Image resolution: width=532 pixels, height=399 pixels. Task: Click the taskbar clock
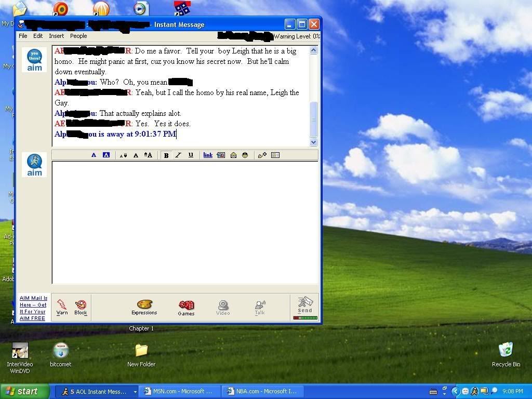pos(513,392)
